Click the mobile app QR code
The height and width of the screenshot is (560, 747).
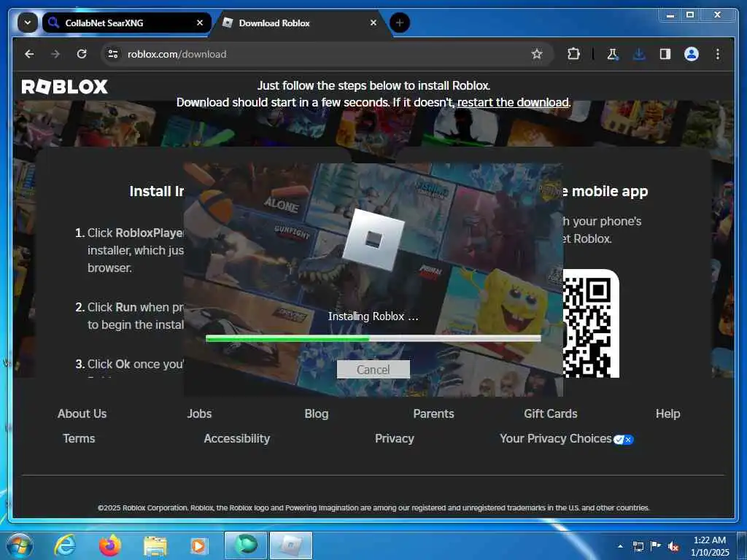click(x=591, y=324)
